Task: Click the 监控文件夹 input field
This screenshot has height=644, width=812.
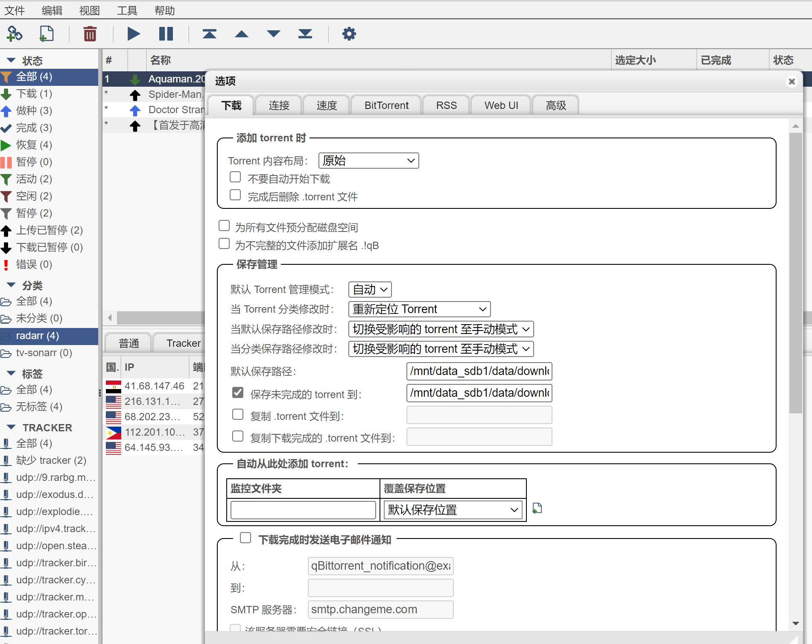Action: pyautogui.click(x=303, y=510)
